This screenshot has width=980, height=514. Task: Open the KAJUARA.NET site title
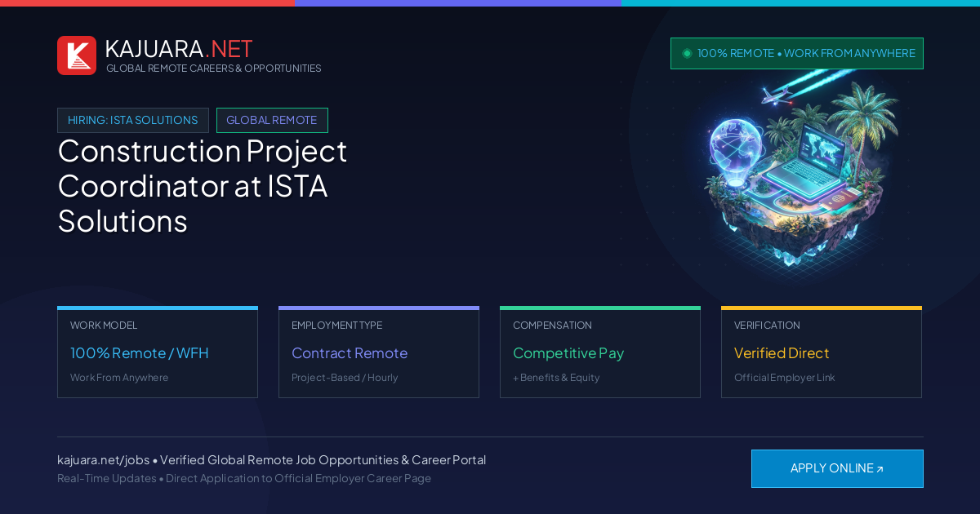pos(179,48)
